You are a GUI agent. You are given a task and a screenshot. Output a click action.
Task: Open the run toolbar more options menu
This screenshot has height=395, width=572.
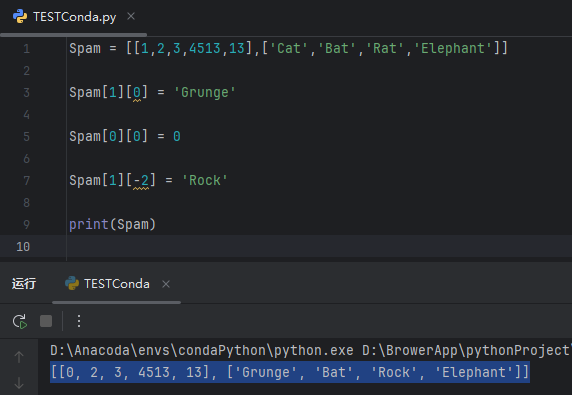79,321
